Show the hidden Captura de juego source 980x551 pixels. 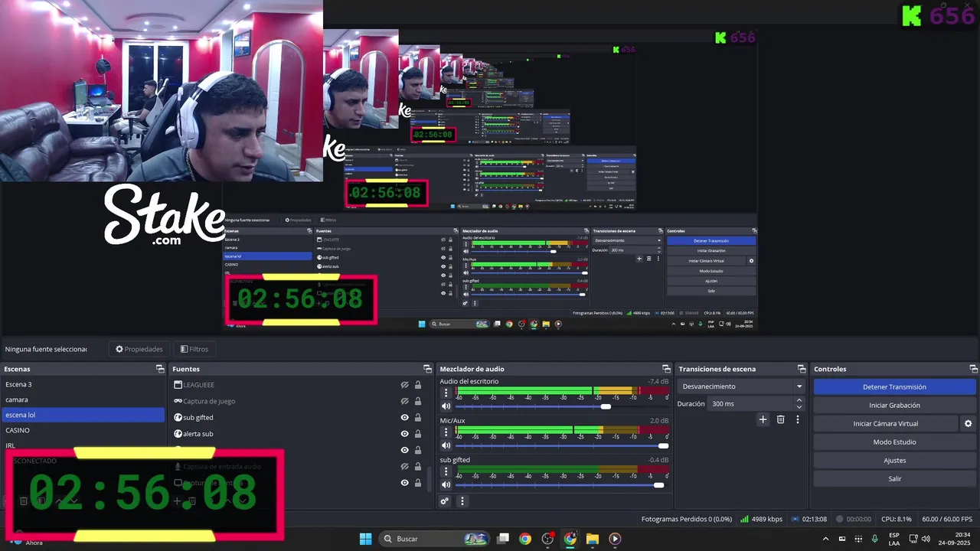point(404,401)
